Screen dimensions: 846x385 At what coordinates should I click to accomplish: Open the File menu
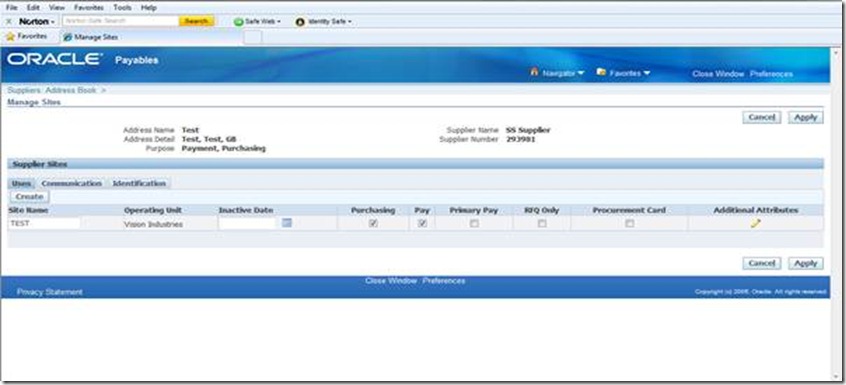pos(11,8)
